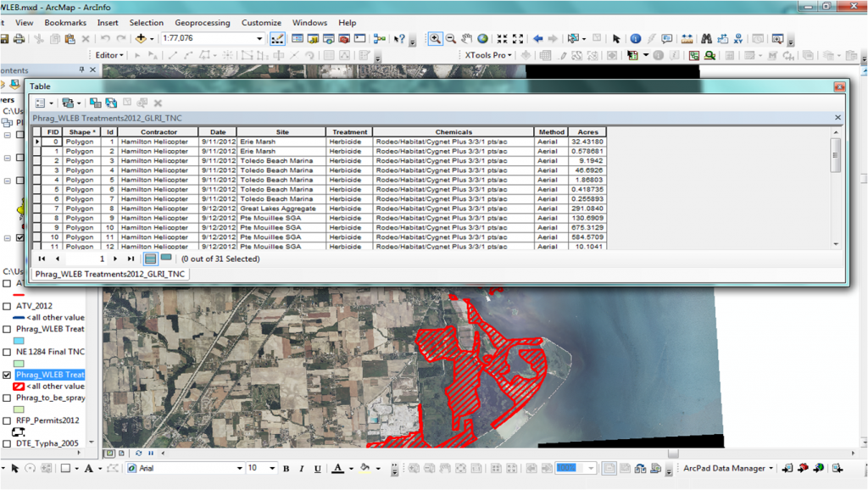The image size is (868, 490).
Task: Click Fixed Zoom In icon
Action: click(502, 38)
